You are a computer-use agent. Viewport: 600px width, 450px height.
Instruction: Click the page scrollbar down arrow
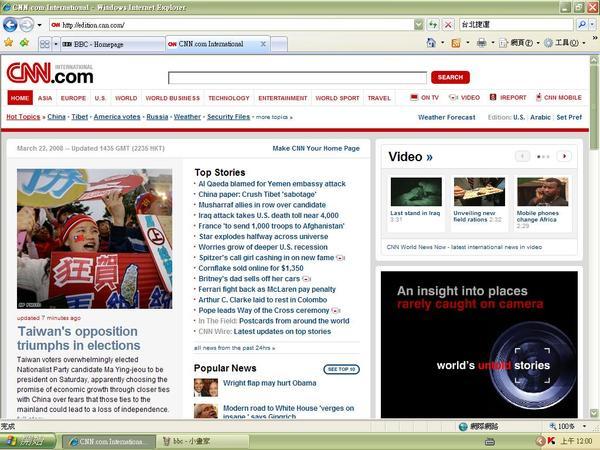(594, 413)
